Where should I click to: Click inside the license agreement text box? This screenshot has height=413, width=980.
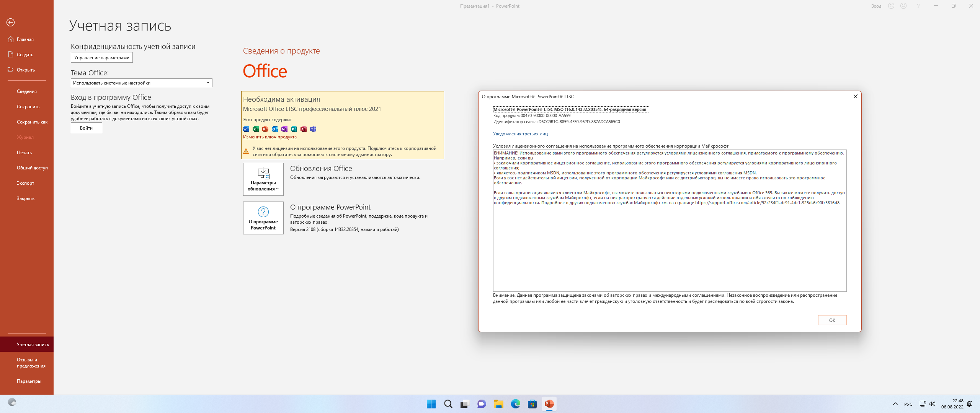[x=670, y=221]
